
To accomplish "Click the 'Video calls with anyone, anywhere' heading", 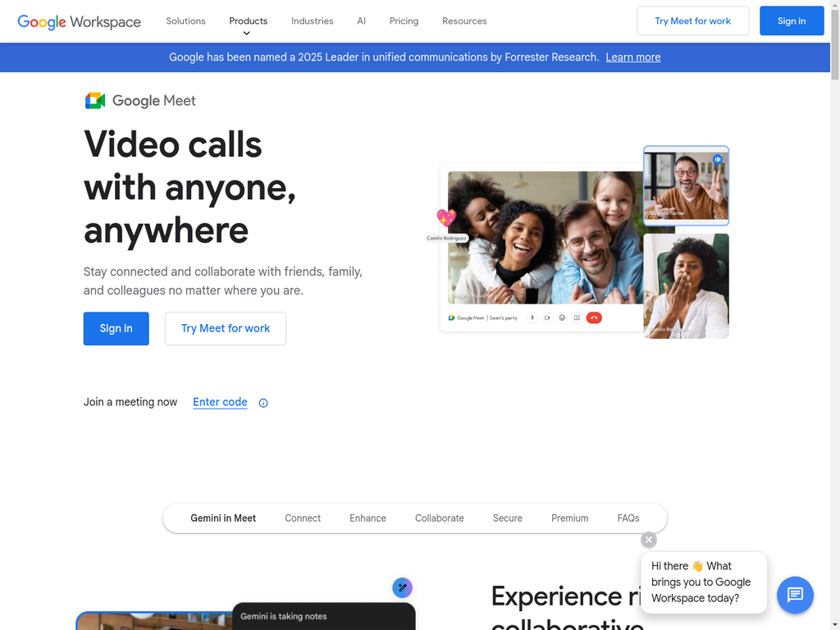I will tap(189, 187).
